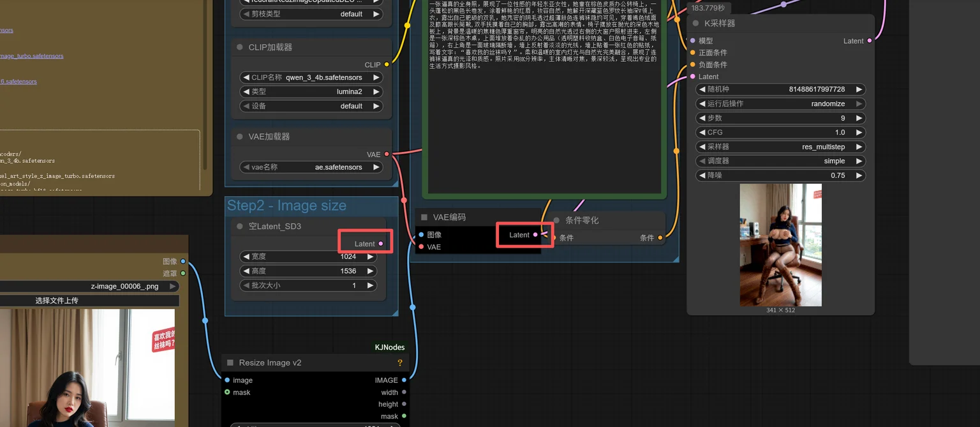Open the 剪枝类型 default selector
The image size is (980, 427).
point(311,14)
